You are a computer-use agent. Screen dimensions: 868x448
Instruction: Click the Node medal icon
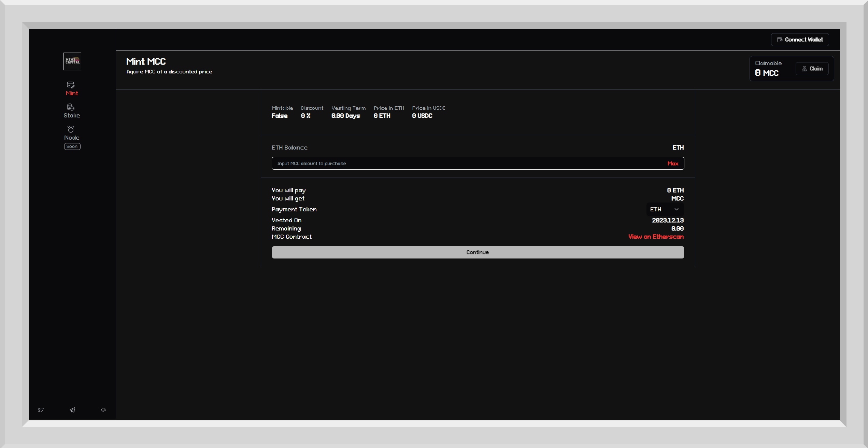click(71, 129)
